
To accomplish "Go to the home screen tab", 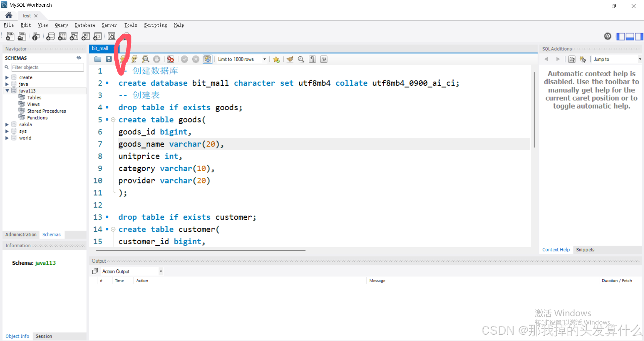I will (x=9, y=15).
